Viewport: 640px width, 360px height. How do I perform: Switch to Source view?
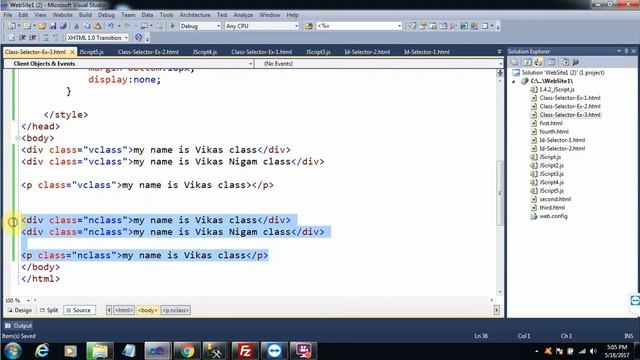pos(79,310)
